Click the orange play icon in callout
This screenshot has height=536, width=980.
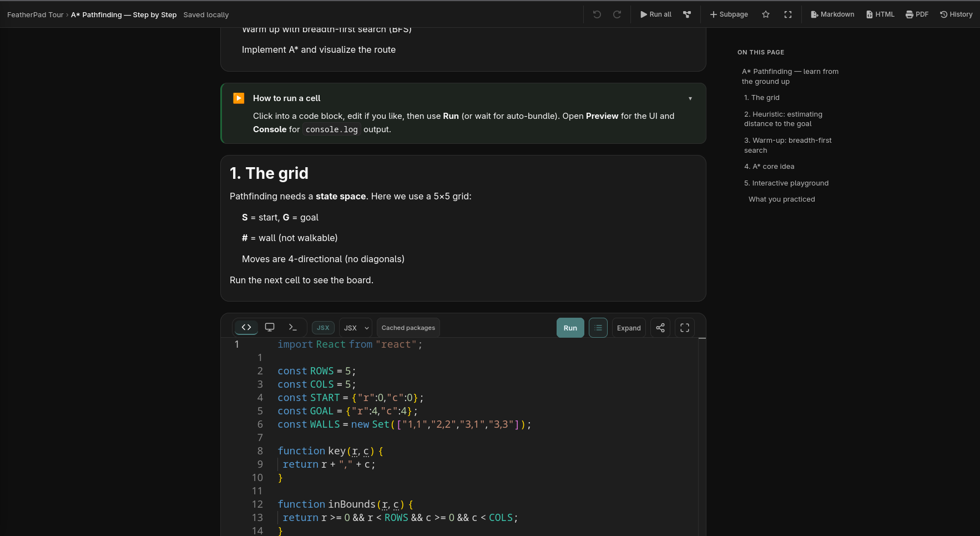pyautogui.click(x=239, y=98)
